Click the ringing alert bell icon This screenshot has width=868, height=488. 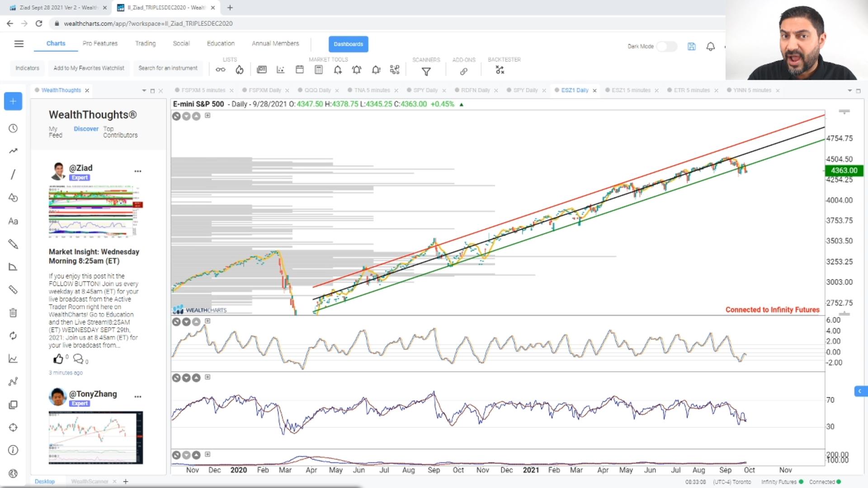(357, 70)
